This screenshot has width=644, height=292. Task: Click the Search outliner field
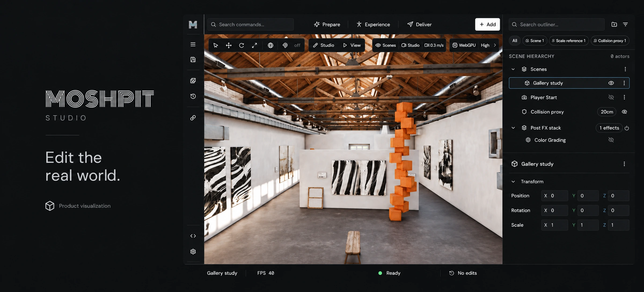(x=557, y=24)
